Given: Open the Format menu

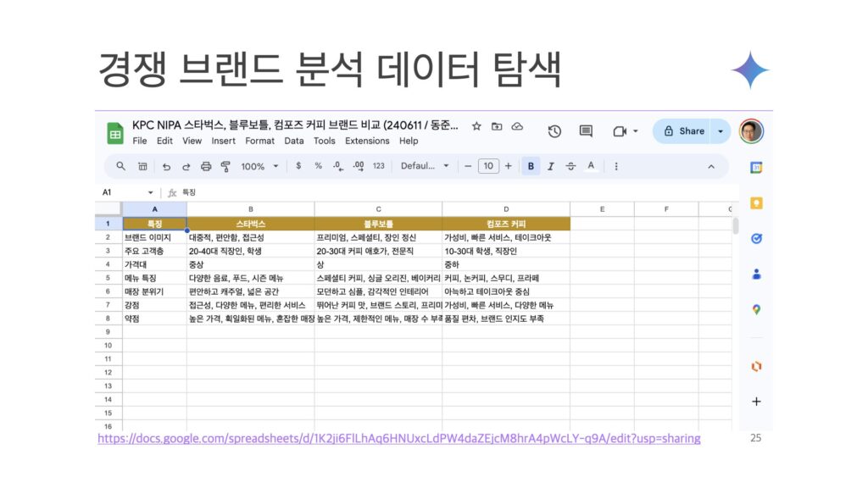Looking at the screenshot, I should 259,141.
